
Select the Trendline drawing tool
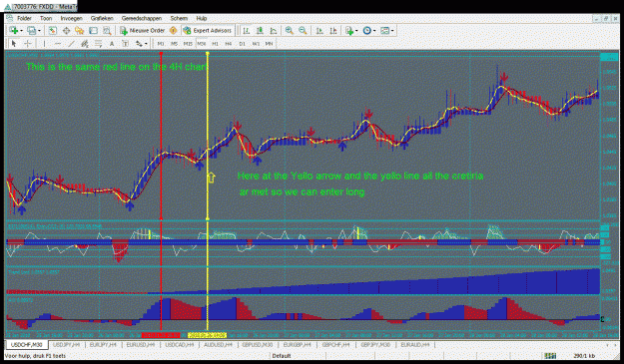(71, 44)
